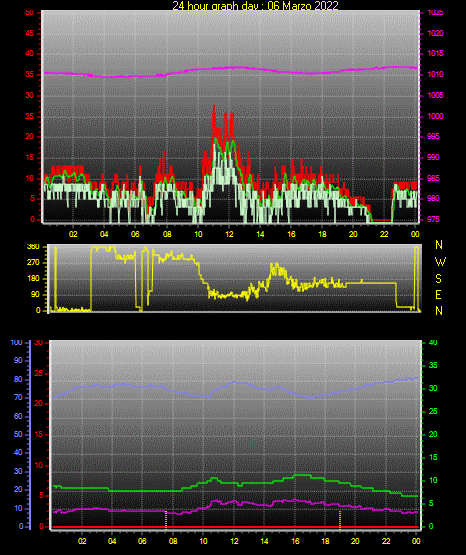
Task: Click the N compass label at top
Action: [x=439, y=245]
